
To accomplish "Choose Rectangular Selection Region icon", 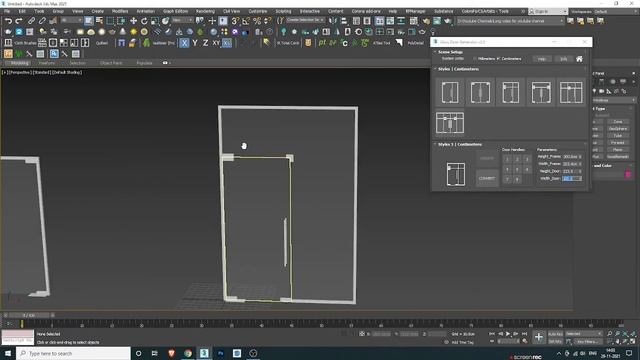I will [110, 20].
